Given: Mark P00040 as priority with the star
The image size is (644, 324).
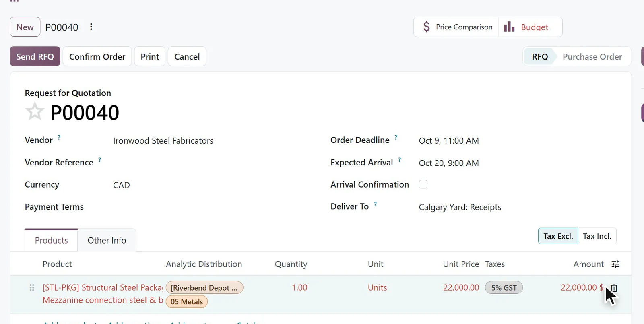Looking at the screenshot, I should pyautogui.click(x=35, y=111).
